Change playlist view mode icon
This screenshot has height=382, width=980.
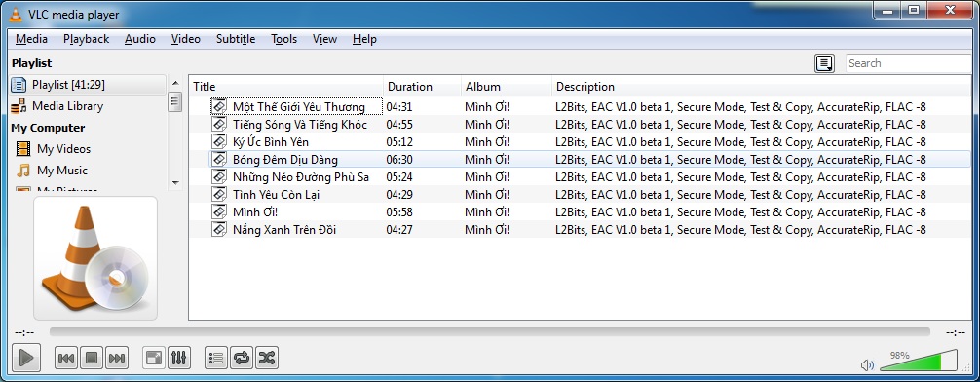click(824, 63)
